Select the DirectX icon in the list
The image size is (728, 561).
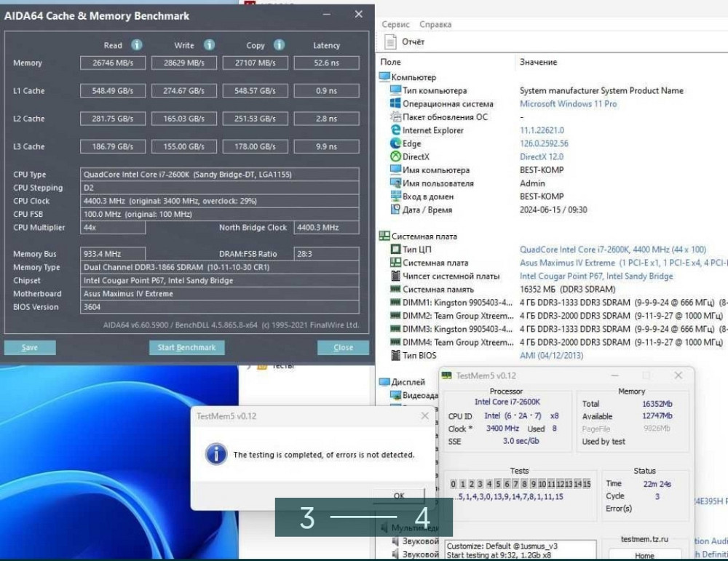(x=396, y=156)
